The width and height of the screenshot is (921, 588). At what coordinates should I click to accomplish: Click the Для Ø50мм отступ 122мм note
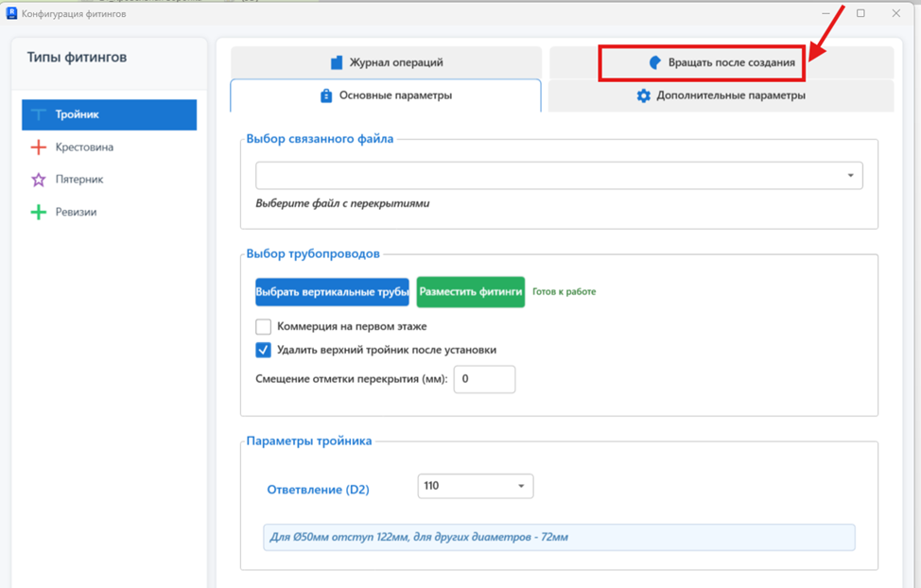[x=559, y=537]
